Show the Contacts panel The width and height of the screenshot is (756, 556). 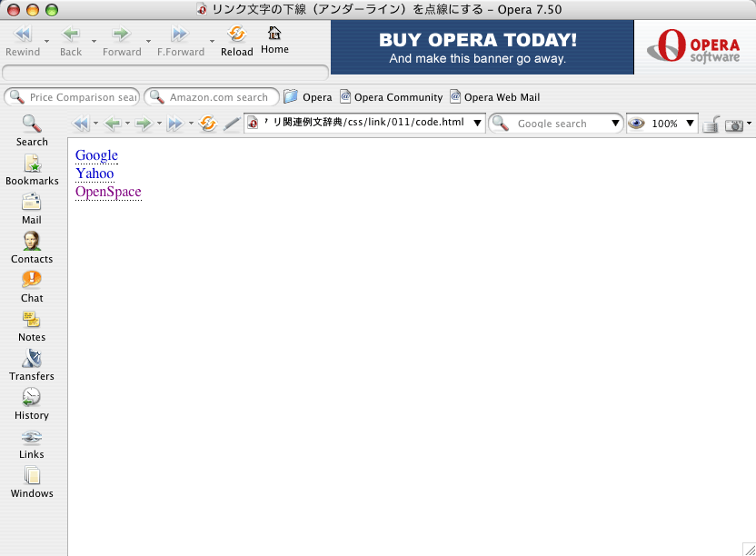click(32, 248)
